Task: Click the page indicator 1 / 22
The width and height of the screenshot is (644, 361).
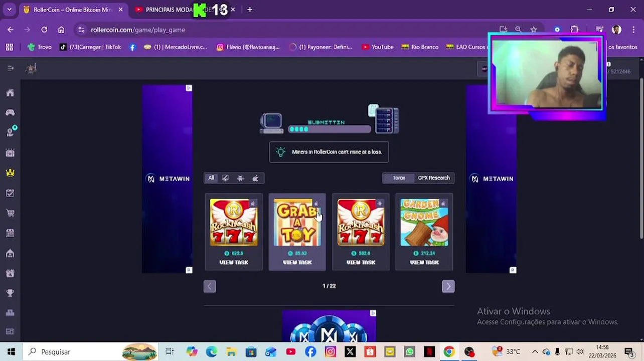Action: [329, 286]
